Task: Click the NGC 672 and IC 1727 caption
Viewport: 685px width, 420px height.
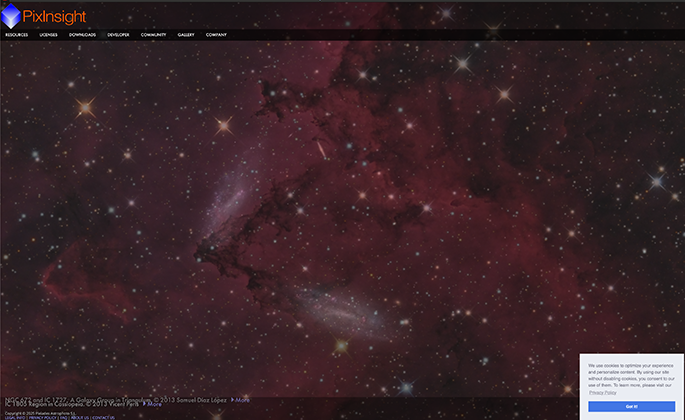Action: (100, 399)
